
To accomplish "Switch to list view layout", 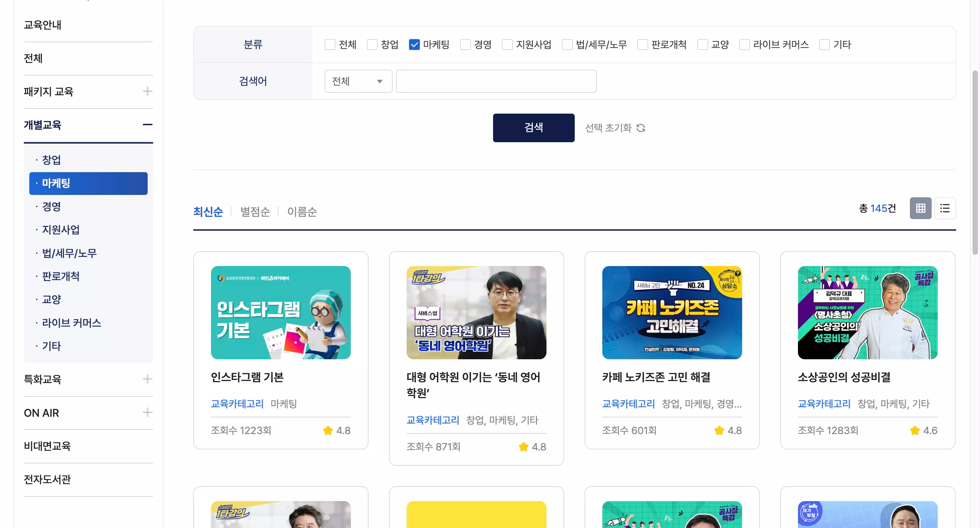I will 946,208.
